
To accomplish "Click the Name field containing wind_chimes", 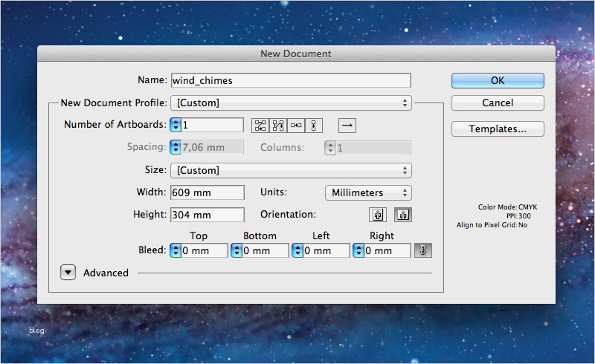I will tap(291, 80).
